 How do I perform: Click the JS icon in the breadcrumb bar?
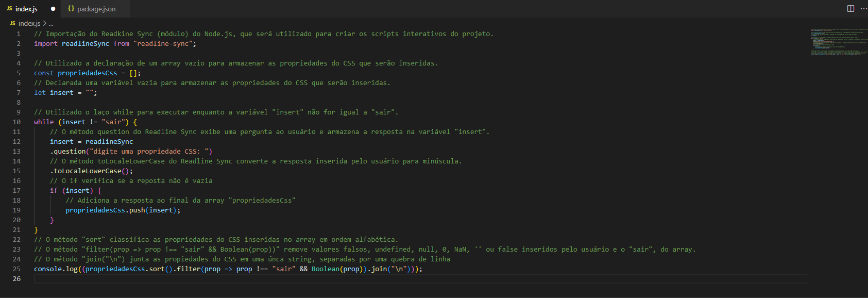pyautogui.click(x=12, y=23)
